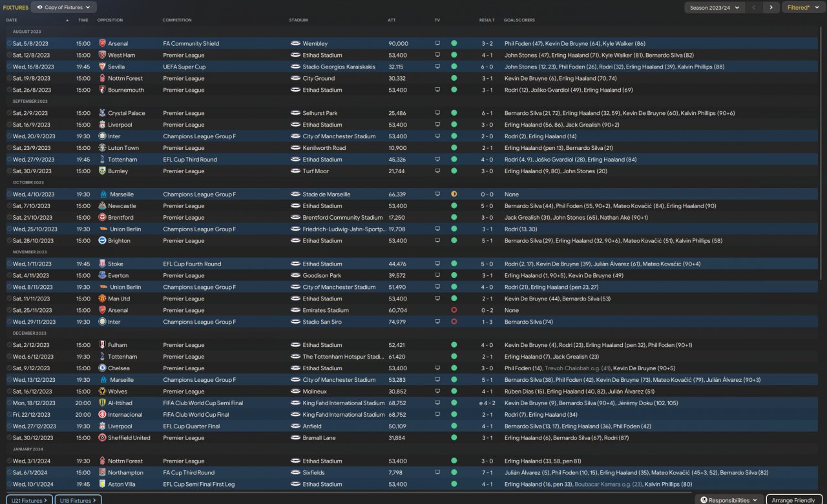Viewport: 827px width, 504px height.
Task: Click the round marker before Sat, 5/8/2023
Action: [9, 43]
